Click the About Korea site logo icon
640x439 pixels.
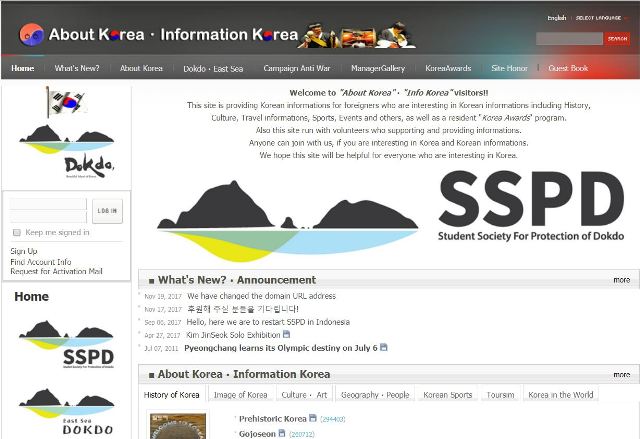30,35
